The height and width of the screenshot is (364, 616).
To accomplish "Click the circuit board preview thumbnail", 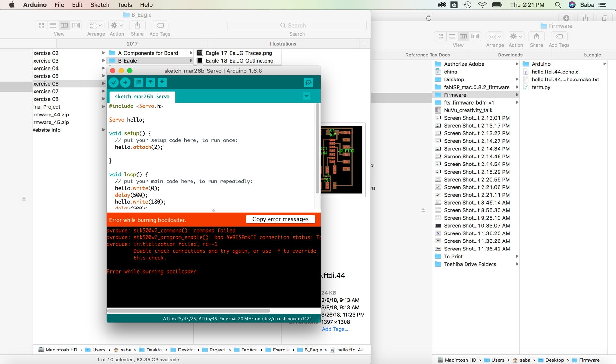I will point(341,159).
